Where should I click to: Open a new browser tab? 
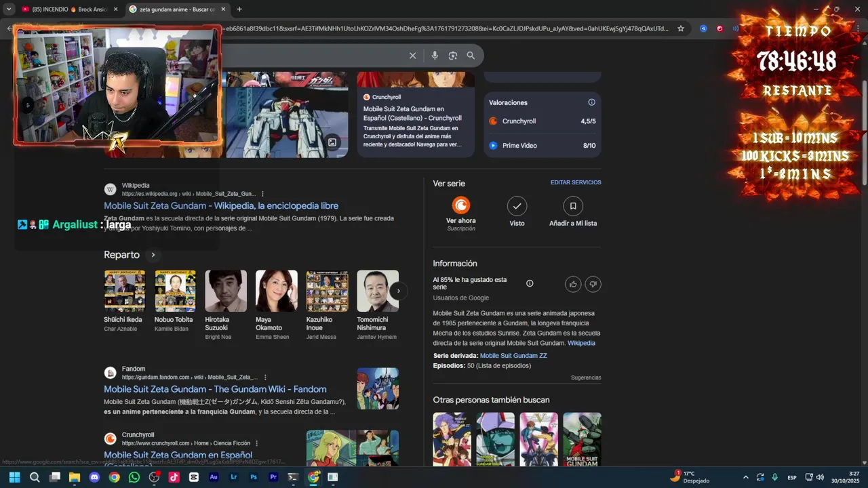239,9
